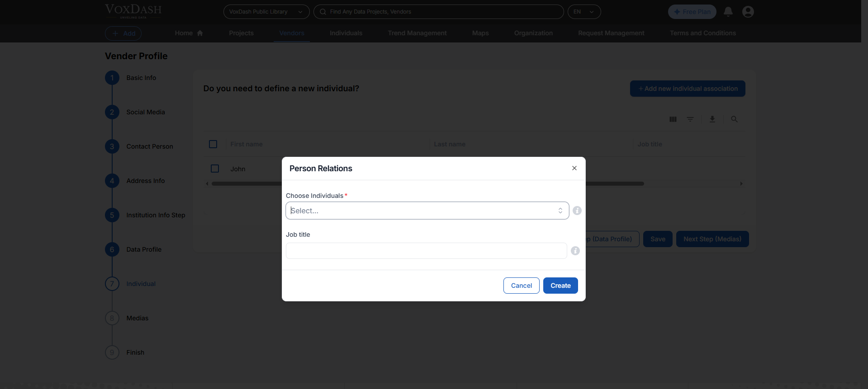The image size is (868, 389).
Task: Select step 7 Individual
Action: pyautogui.click(x=130, y=284)
